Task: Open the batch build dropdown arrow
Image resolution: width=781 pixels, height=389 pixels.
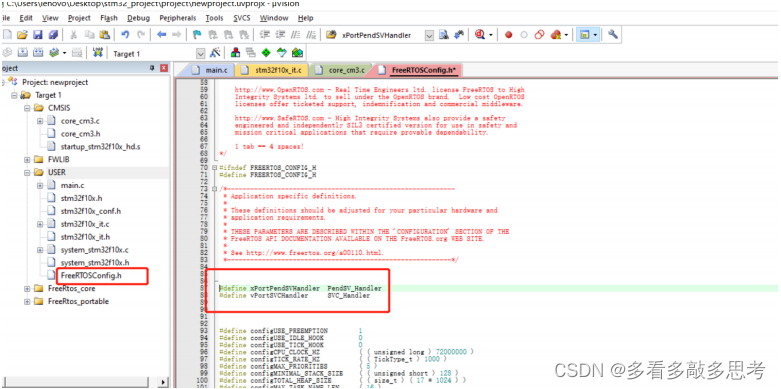Action: [65, 52]
